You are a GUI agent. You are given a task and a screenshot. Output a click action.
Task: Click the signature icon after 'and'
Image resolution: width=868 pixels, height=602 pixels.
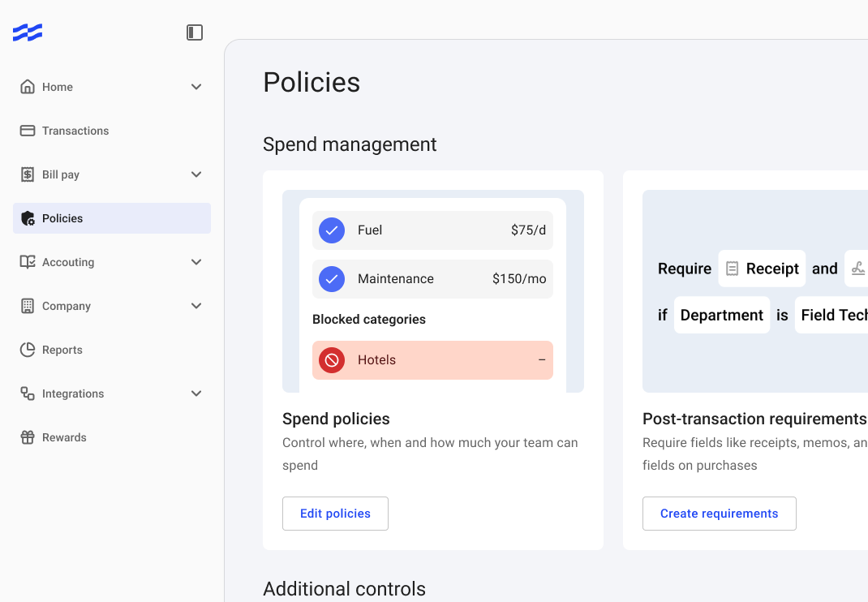point(857,269)
